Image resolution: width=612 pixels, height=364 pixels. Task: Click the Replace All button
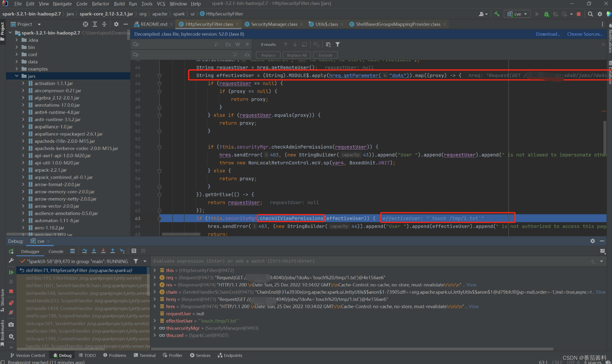coord(296,55)
